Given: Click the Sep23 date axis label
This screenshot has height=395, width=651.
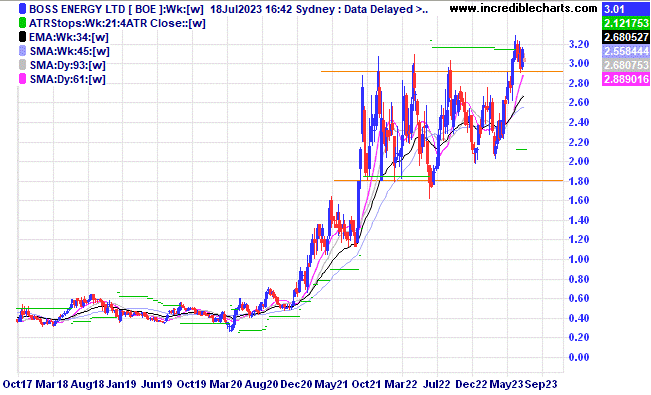Looking at the screenshot, I should [x=541, y=384].
